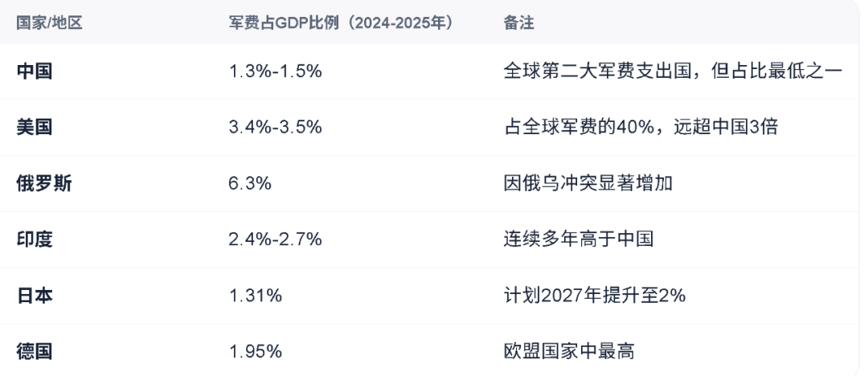Select the 日本 row label
Screen dimensions: 868x376
click(35, 295)
